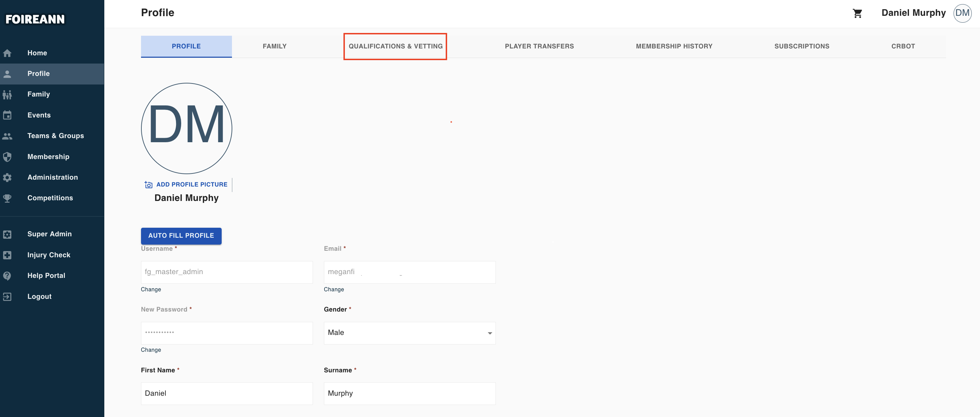Click the Injury Check plus icon

(x=7, y=255)
